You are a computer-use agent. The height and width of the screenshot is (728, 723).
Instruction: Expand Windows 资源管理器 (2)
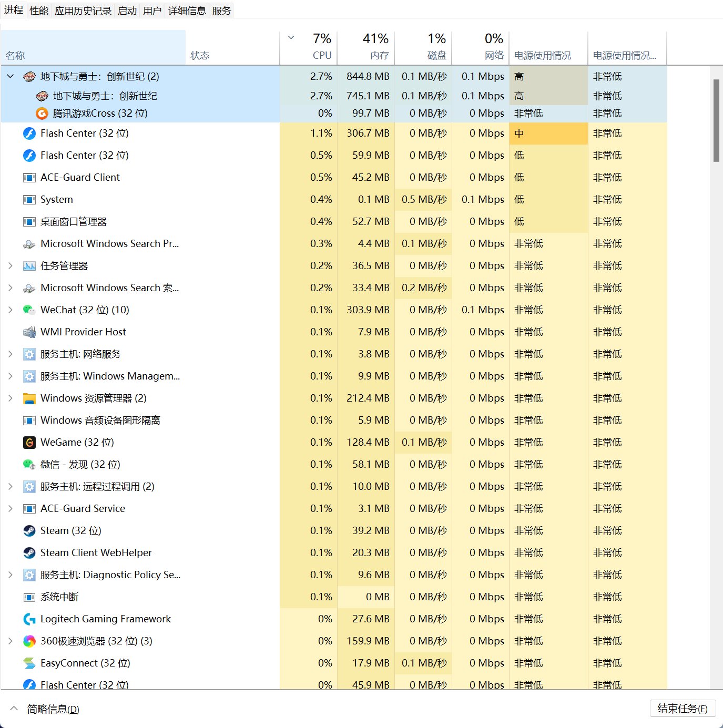pos(11,398)
